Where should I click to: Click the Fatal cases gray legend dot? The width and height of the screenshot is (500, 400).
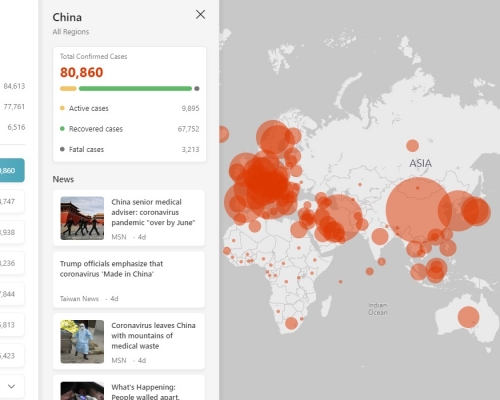pos(62,149)
